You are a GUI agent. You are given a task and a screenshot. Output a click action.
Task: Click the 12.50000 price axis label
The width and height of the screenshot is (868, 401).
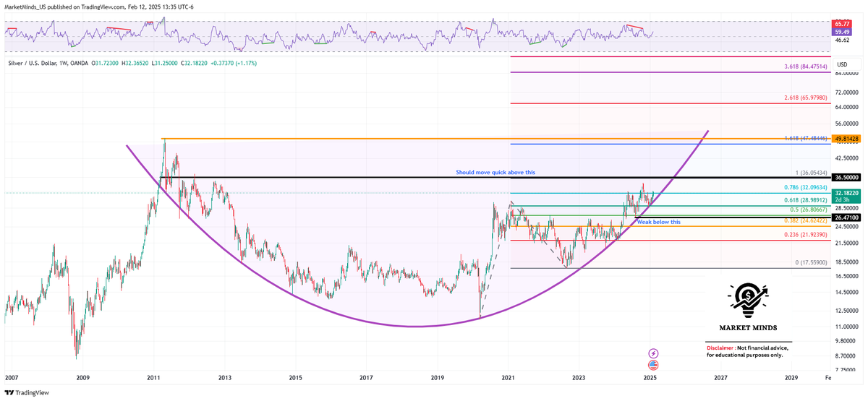(846, 311)
